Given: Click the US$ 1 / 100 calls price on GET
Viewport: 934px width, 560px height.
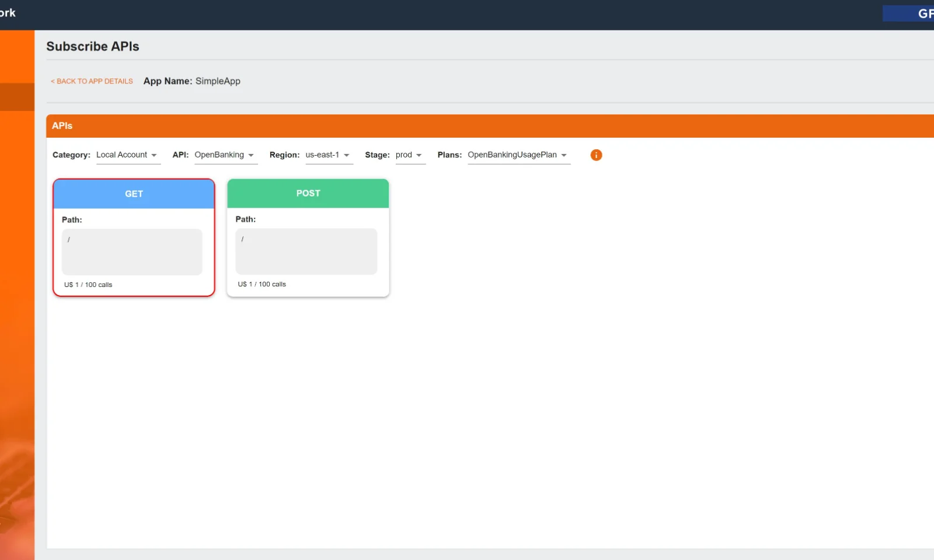Looking at the screenshot, I should click(86, 285).
